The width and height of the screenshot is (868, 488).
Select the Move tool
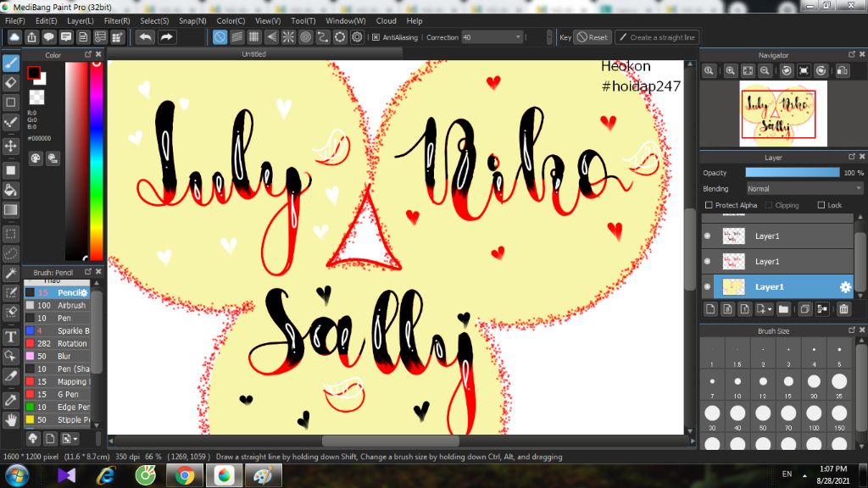point(10,146)
